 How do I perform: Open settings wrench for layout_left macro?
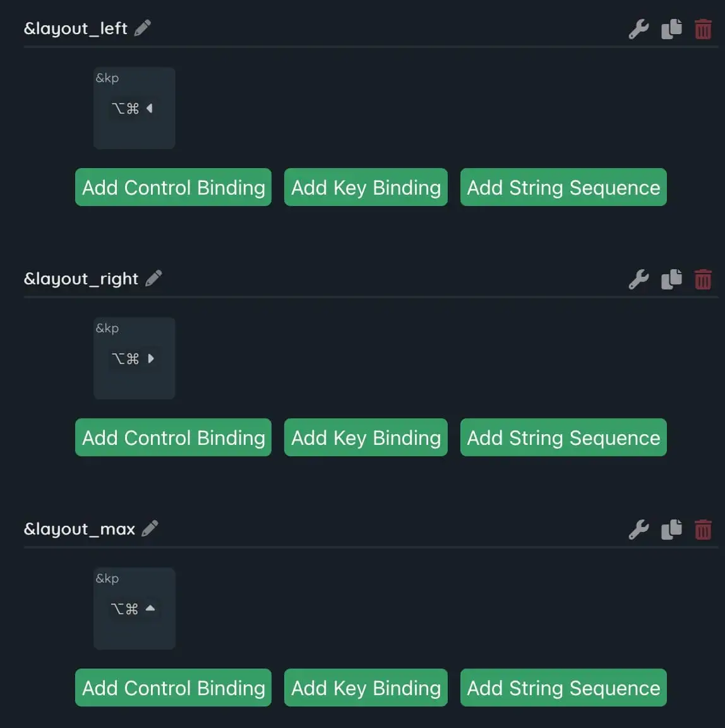coord(638,29)
